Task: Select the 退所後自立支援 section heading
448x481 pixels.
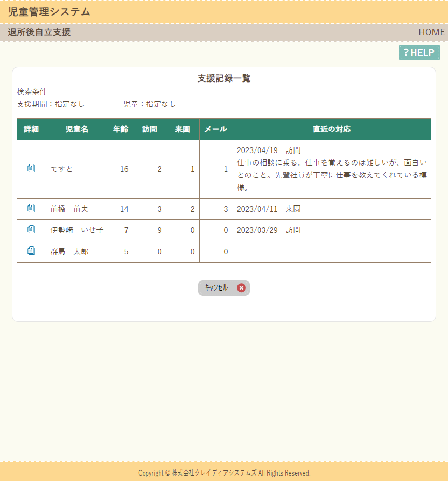Action: pos(39,32)
